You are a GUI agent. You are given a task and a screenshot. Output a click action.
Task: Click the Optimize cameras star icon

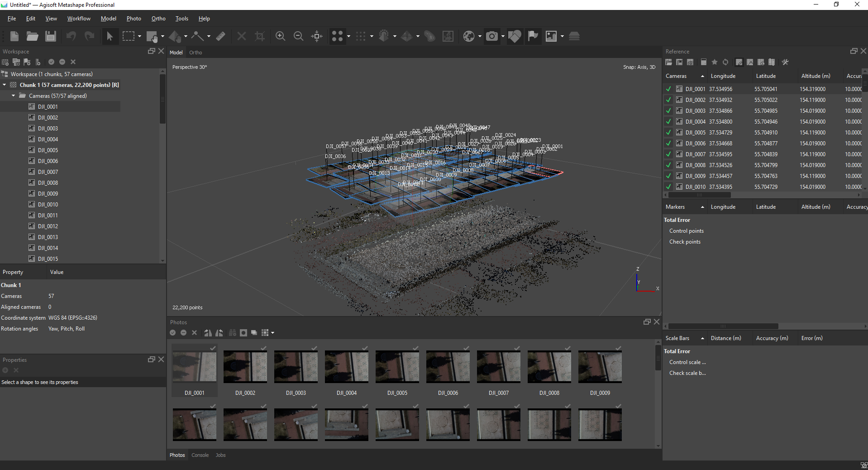pyautogui.click(x=715, y=62)
